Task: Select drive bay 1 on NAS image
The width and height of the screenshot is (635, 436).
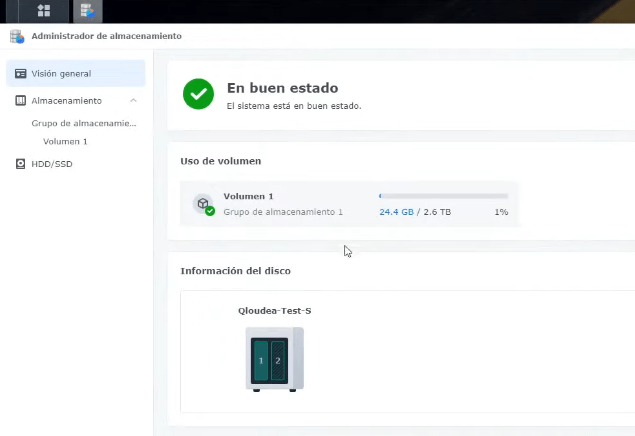Action: point(261,360)
